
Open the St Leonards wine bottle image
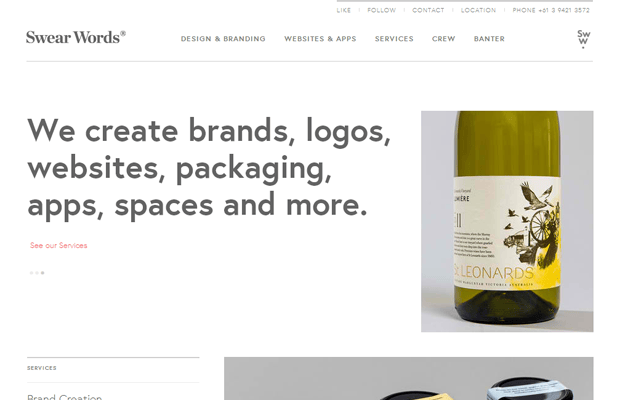coord(507,221)
